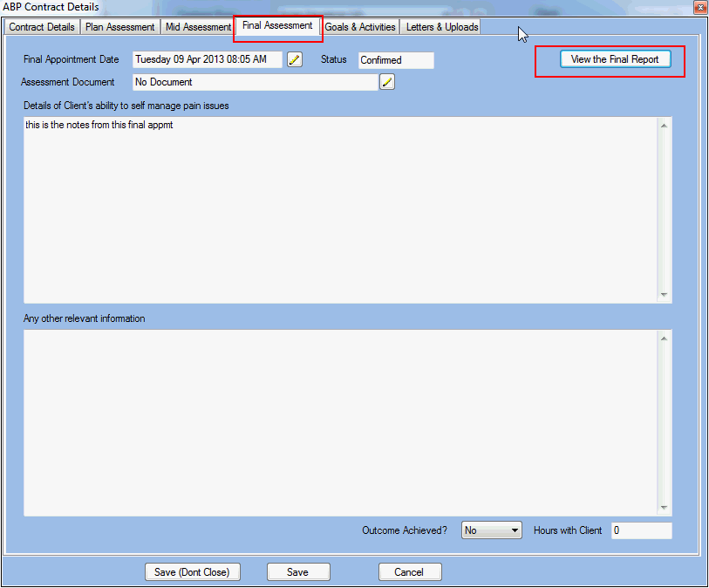Click into the pain issues notes textbox
The image size is (709, 588).
click(347, 210)
